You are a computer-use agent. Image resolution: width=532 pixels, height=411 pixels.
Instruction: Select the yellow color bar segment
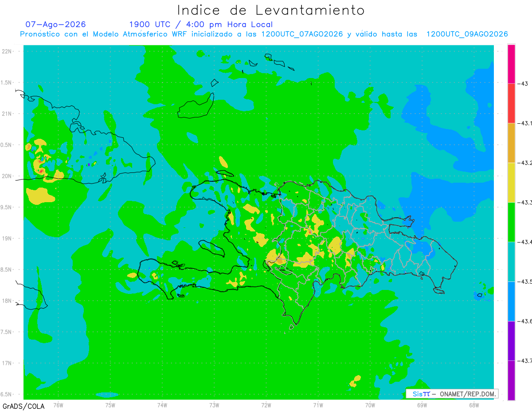point(511,182)
